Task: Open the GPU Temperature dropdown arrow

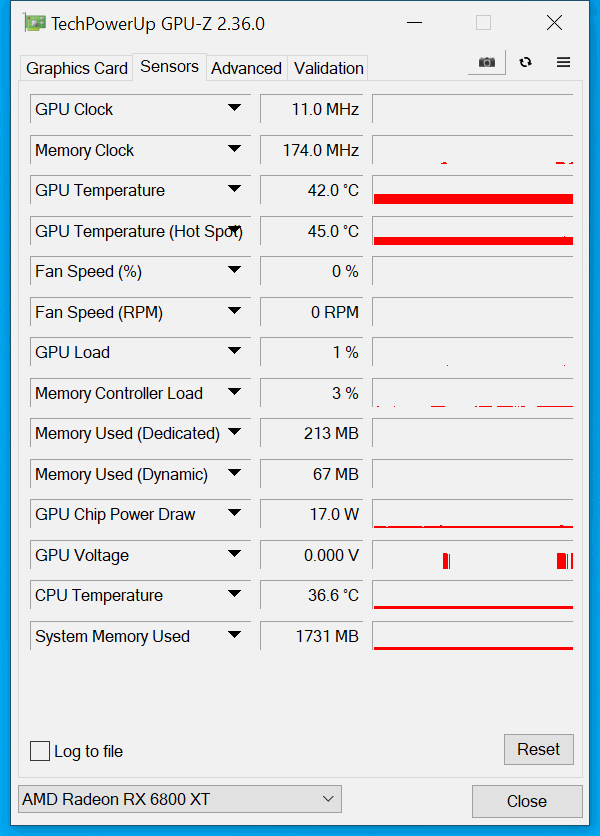Action: coord(234,189)
